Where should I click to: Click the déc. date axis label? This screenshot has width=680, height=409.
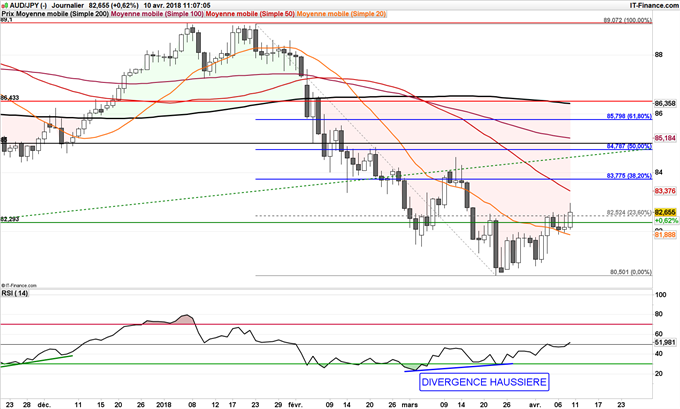pos(44,405)
